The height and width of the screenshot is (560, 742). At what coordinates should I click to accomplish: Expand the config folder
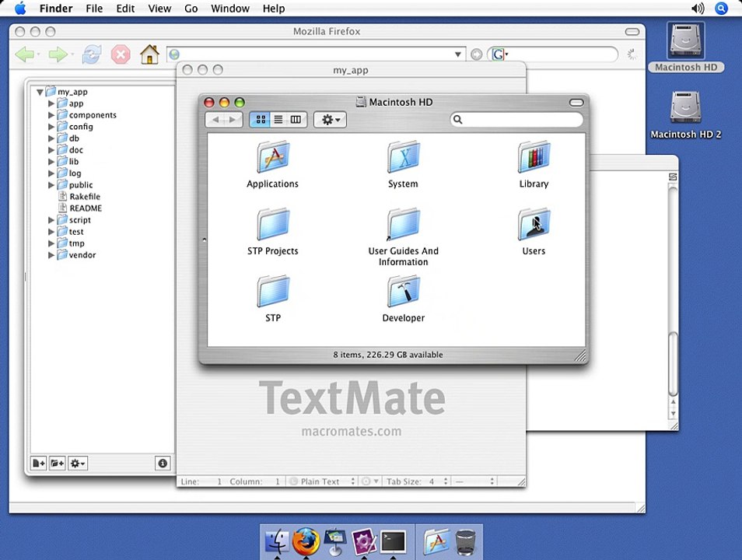(x=51, y=127)
